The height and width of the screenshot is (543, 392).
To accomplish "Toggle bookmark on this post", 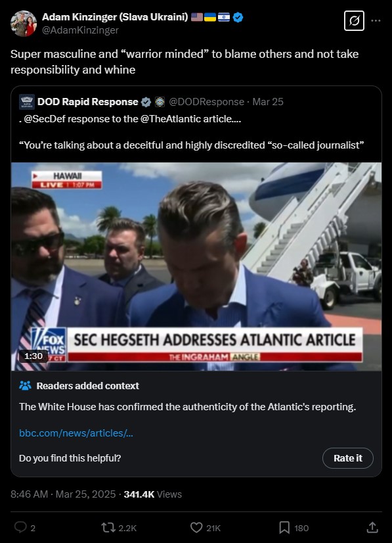I will point(284,527).
